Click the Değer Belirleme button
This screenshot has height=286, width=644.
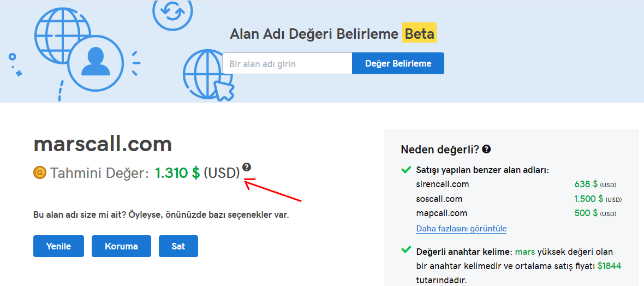398,63
